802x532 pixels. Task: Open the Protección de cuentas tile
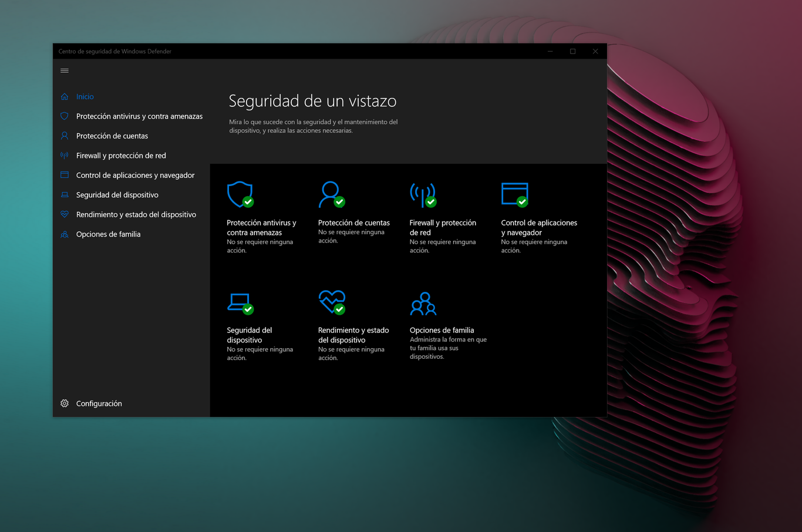click(353, 223)
